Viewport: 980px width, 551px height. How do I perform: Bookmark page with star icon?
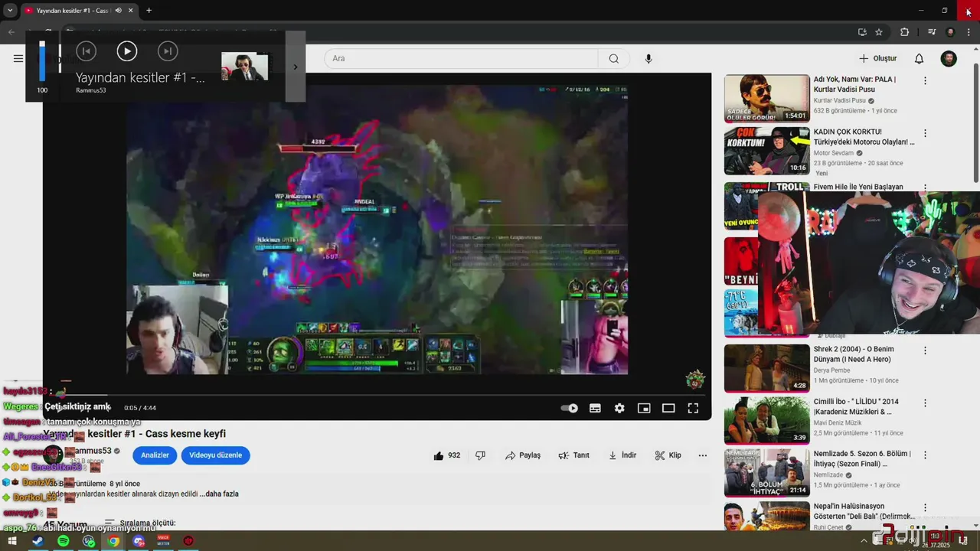[879, 32]
